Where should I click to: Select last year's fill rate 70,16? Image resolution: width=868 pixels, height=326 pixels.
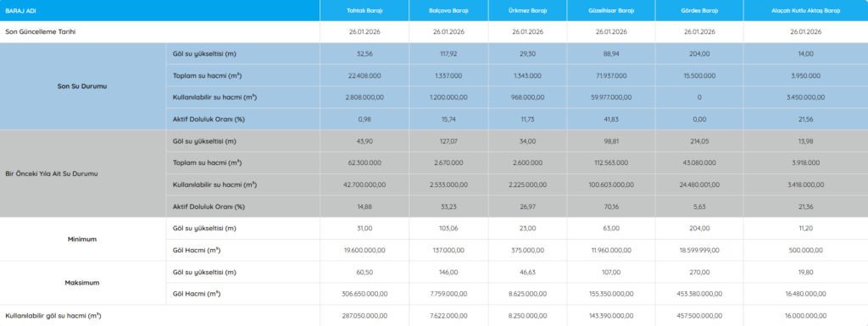(x=611, y=207)
